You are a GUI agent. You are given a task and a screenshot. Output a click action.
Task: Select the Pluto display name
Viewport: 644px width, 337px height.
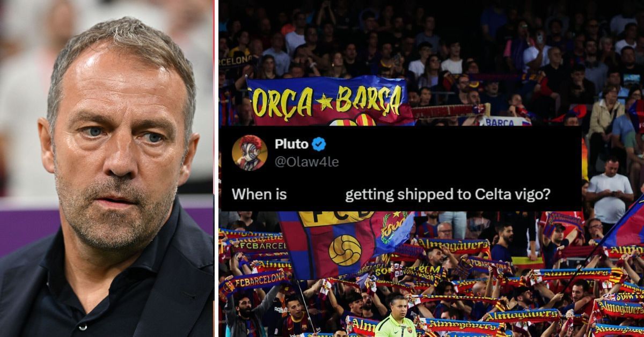(x=291, y=144)
